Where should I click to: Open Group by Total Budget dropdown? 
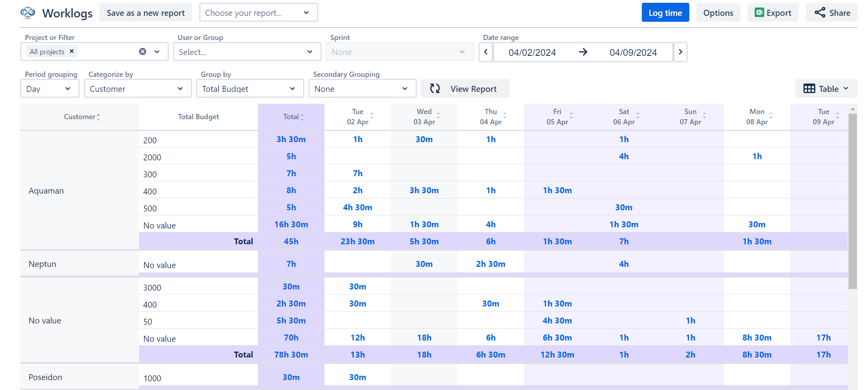pos(250,89)
